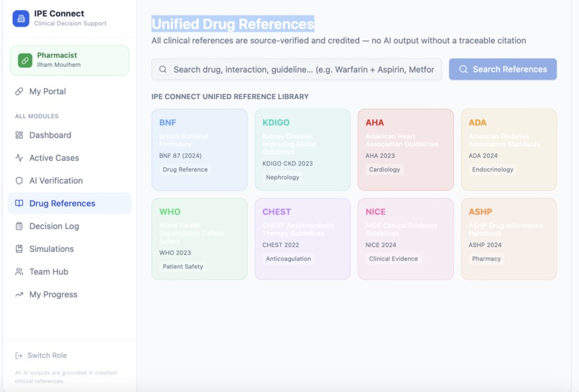The image size is (579, 392).
Task: Open the My Progress module
Action: point(70,294)
